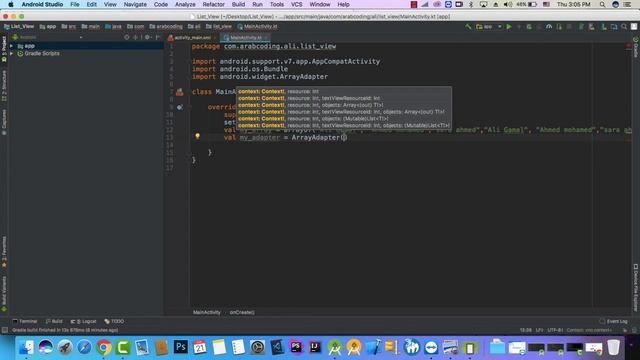Open the AVD Manager toolbar icon
640x360 pixels.
point(592,27)
